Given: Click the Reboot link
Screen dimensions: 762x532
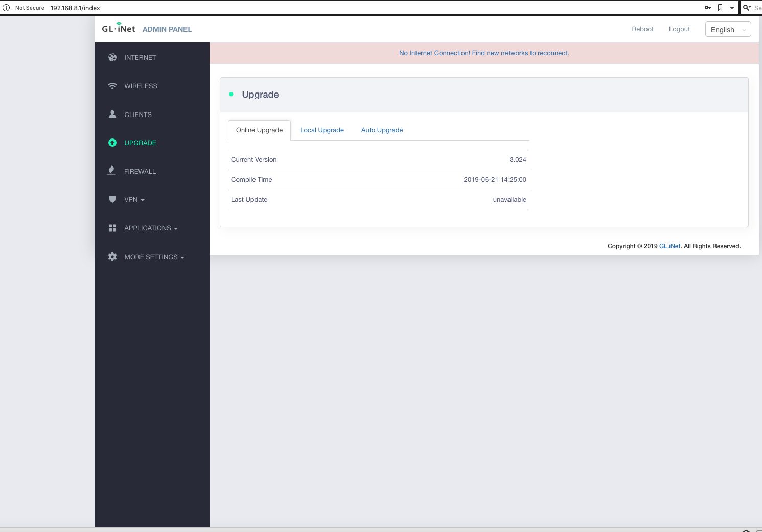Looking at the screenshot, I should (642, 29).
